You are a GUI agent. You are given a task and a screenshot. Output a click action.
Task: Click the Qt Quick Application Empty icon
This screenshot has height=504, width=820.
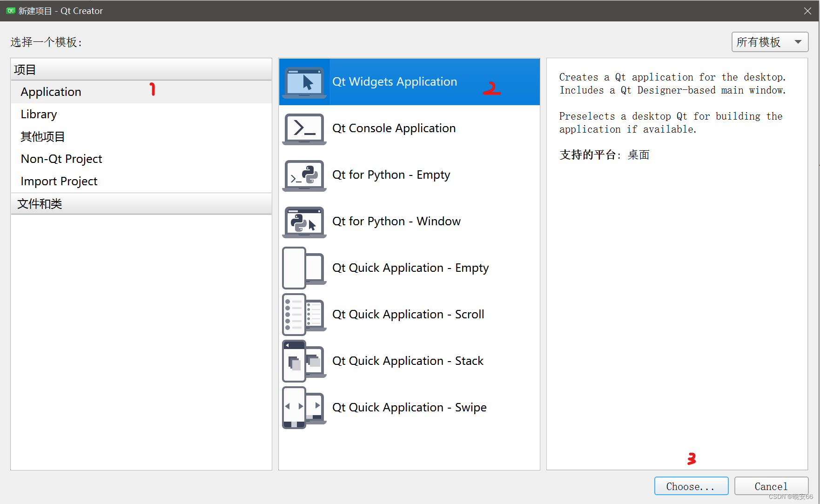(304, 268)
